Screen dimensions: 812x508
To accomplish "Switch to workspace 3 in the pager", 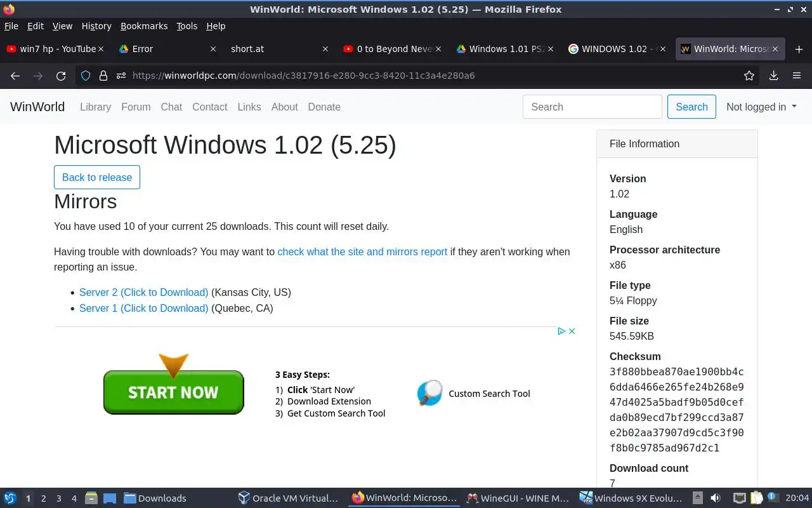I will (x=58, y=498).
